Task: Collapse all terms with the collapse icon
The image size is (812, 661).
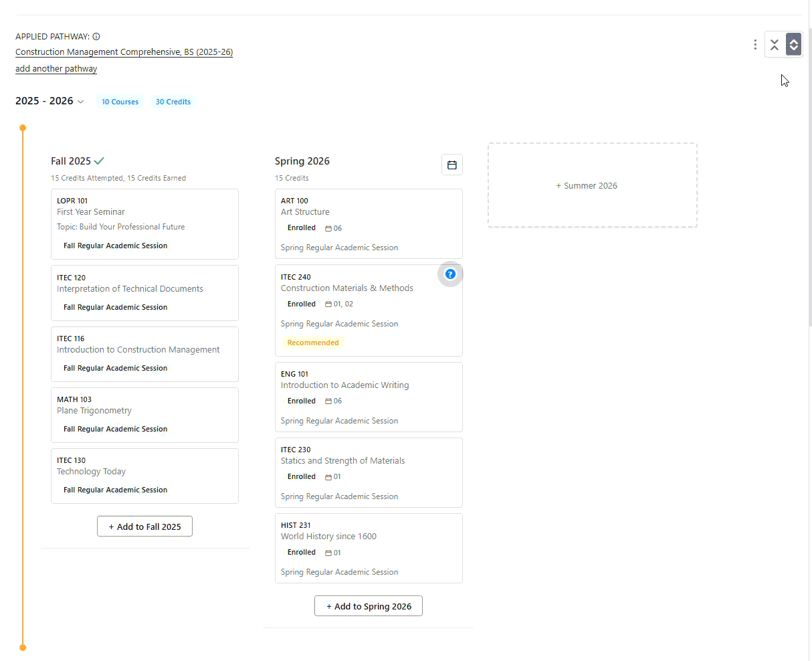Action: [x=775, y=45]
